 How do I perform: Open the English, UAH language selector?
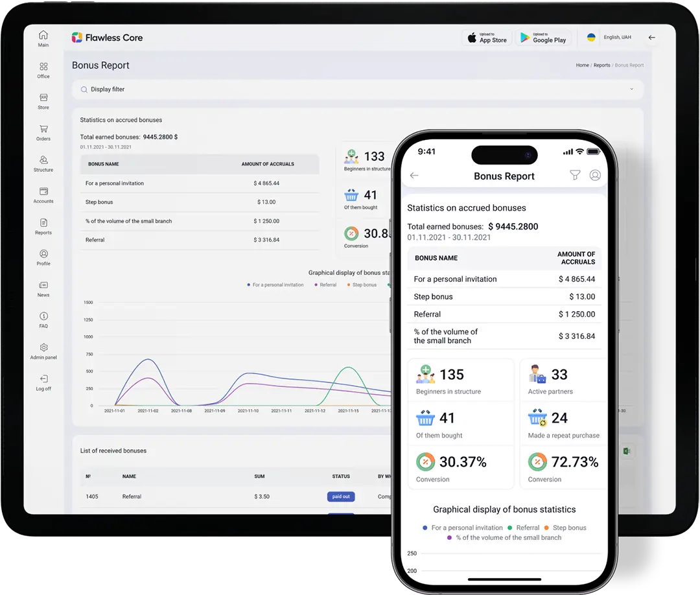click(x=609, y=38)
